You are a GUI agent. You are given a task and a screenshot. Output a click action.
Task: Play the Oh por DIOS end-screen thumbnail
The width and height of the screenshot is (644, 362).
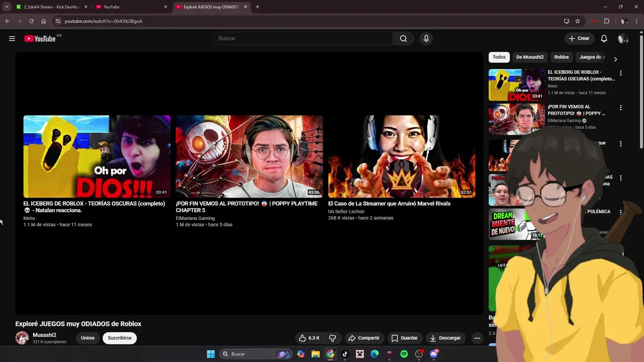click(x=97, y=156)
